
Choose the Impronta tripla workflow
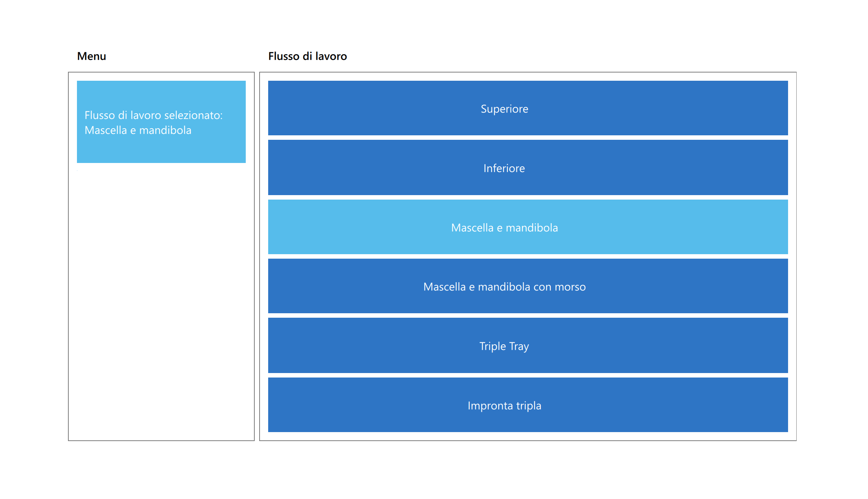tap(528, 405)
